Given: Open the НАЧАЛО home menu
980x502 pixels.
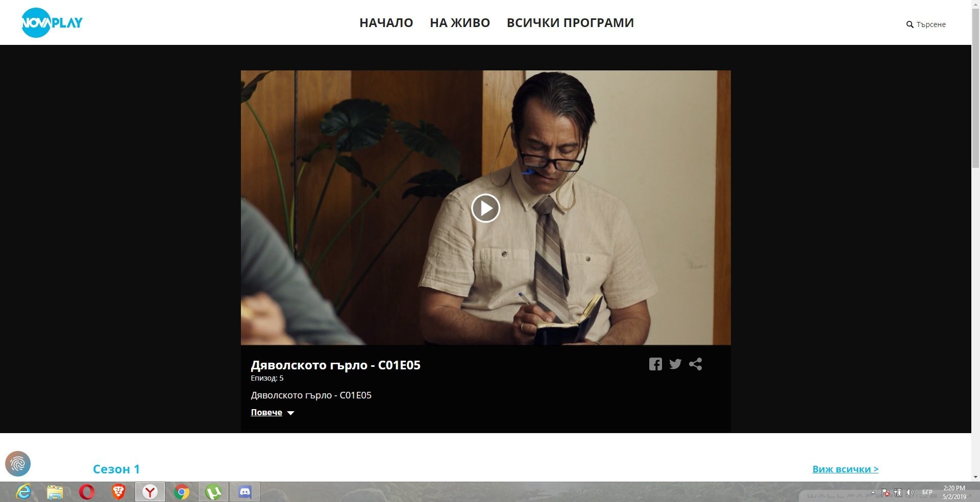Looking at the screenshot, I should pyautogui.click(x=386, y=23).
